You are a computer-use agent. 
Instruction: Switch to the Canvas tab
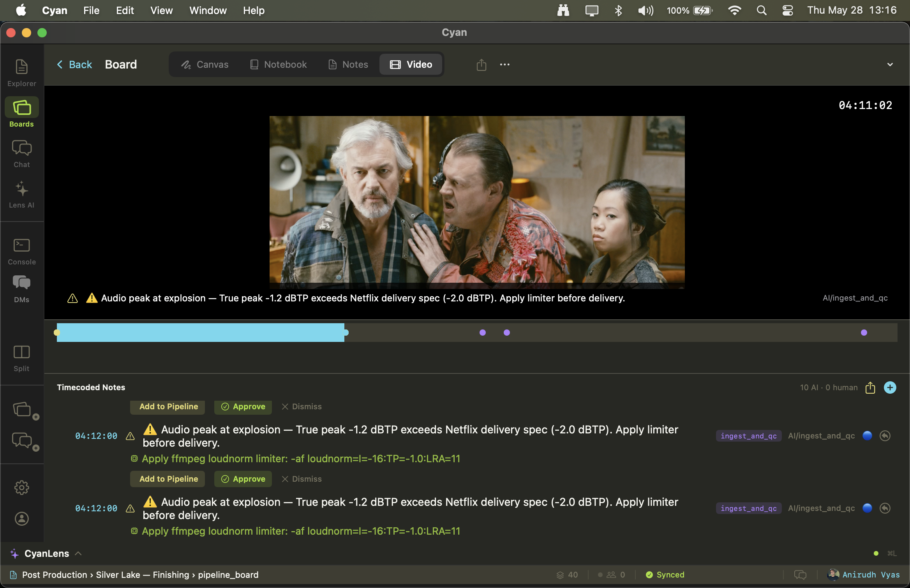pos(205,65)
